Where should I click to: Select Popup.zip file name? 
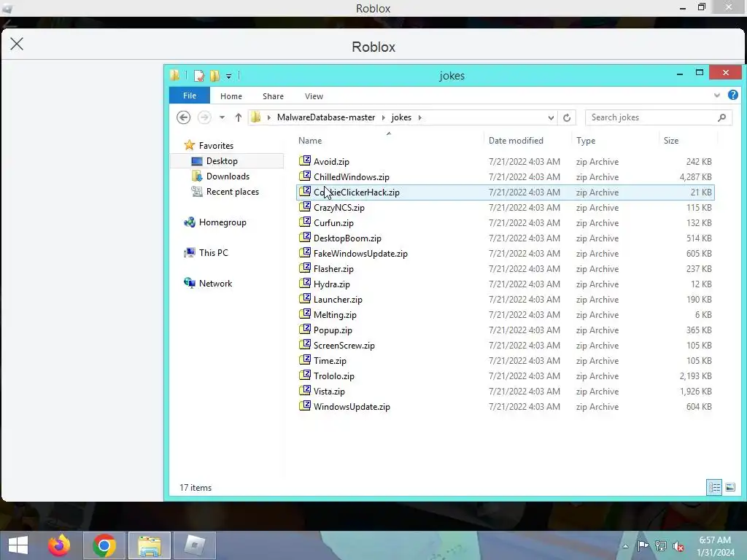pyautogui.click(x=333, y=330)
